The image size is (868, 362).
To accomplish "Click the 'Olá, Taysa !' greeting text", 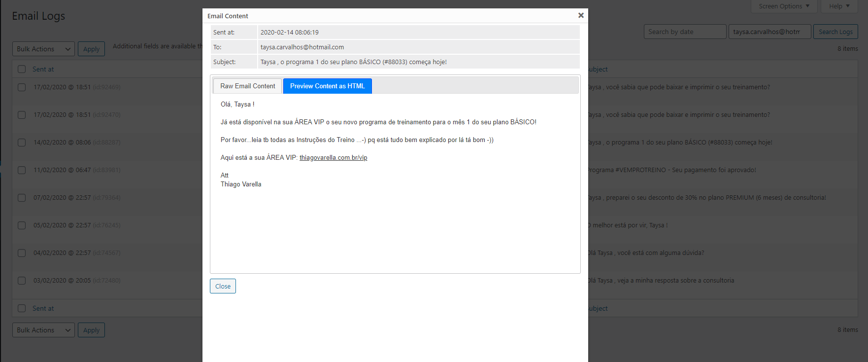I will (237, 104).
